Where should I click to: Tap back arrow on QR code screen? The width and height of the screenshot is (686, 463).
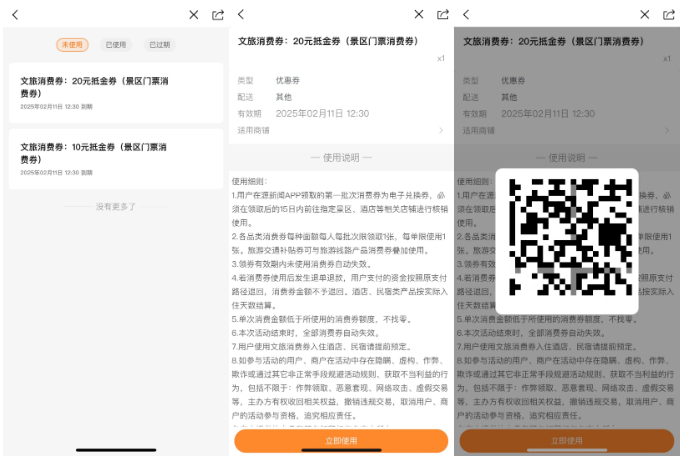point(466,14)
